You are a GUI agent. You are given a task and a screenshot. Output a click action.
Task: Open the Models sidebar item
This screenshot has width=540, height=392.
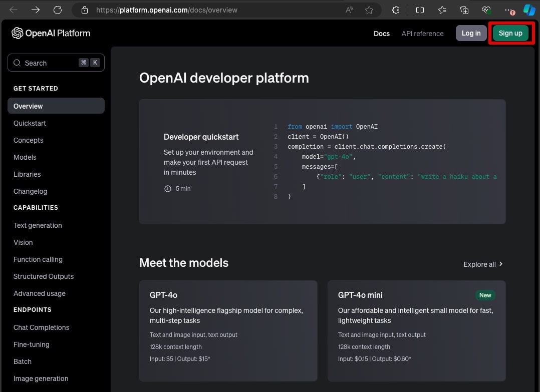click(25, 157)
